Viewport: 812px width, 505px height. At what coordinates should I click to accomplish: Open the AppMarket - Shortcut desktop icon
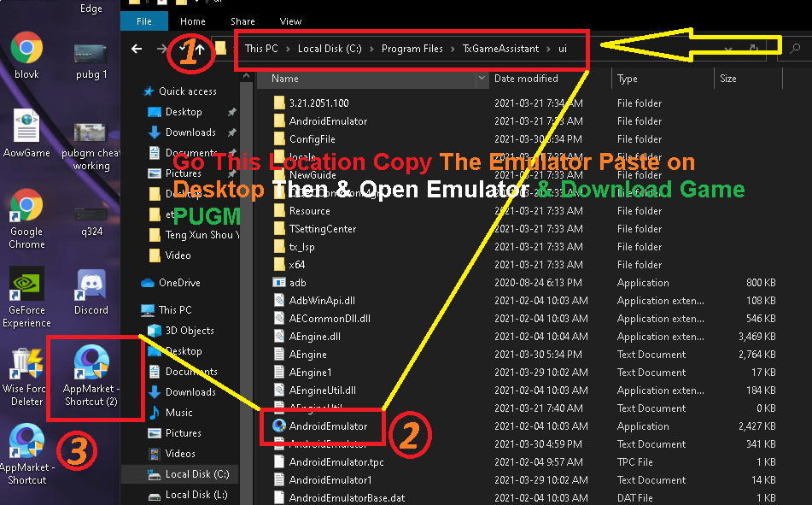tap(26, 455)
